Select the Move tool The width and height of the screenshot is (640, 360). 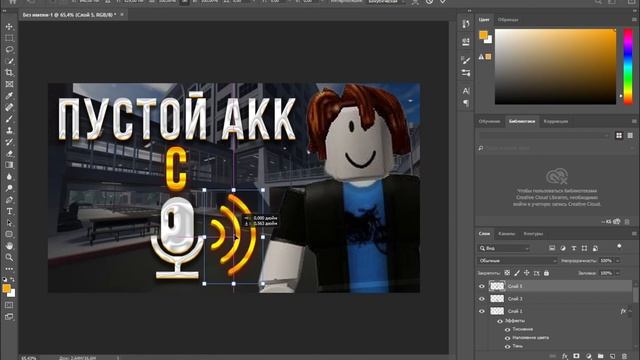pyautogui.click(x=9, y=27)
